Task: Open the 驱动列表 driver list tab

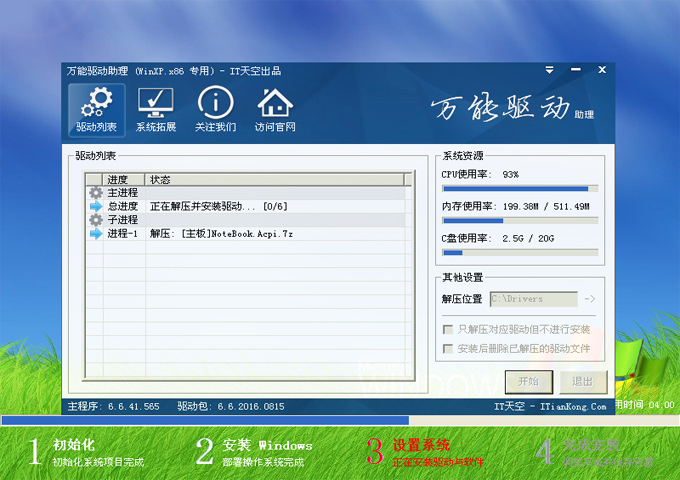Action: click(96, 110)
